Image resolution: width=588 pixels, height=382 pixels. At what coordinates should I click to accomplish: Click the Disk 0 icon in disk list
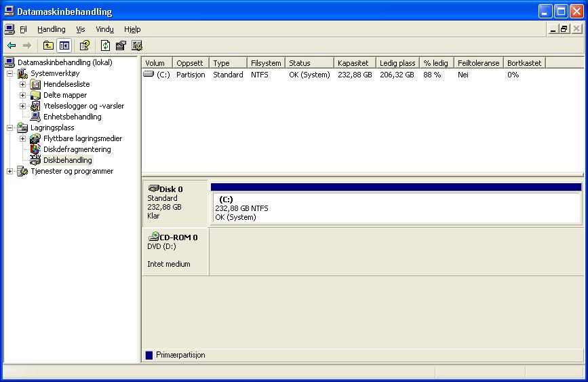153,189
